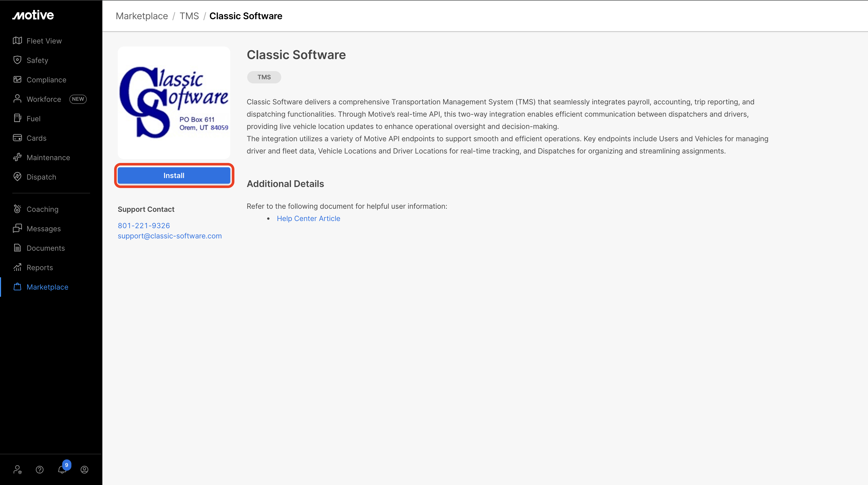Select the Safety shield icon

point(17,60)
